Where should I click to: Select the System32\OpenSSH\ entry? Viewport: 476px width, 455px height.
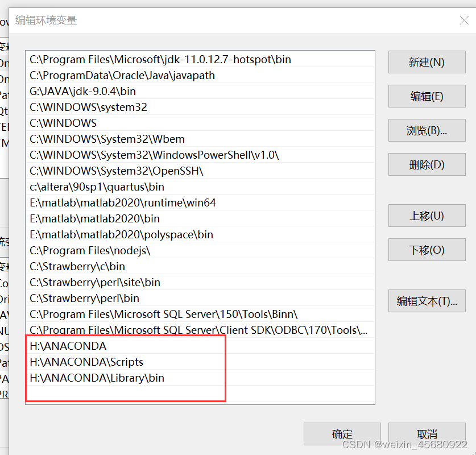(x=200, y=171)
